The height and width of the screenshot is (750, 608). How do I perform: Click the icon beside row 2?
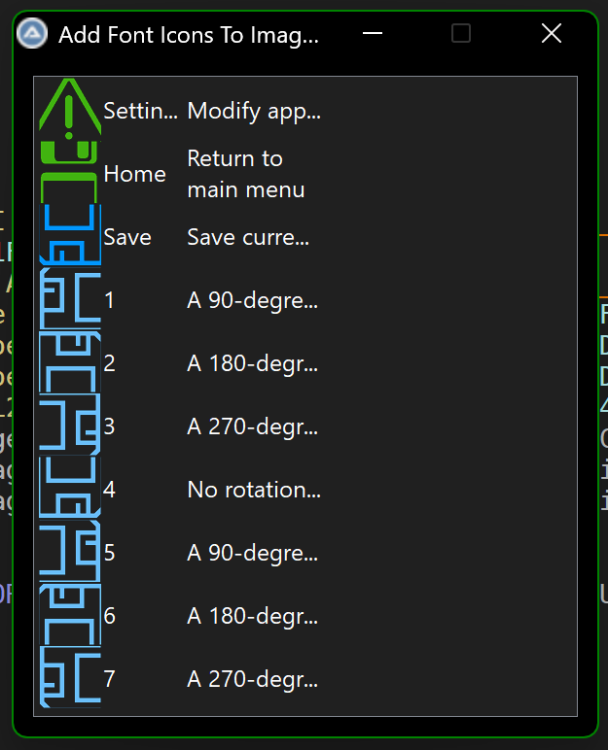[70, 363]
